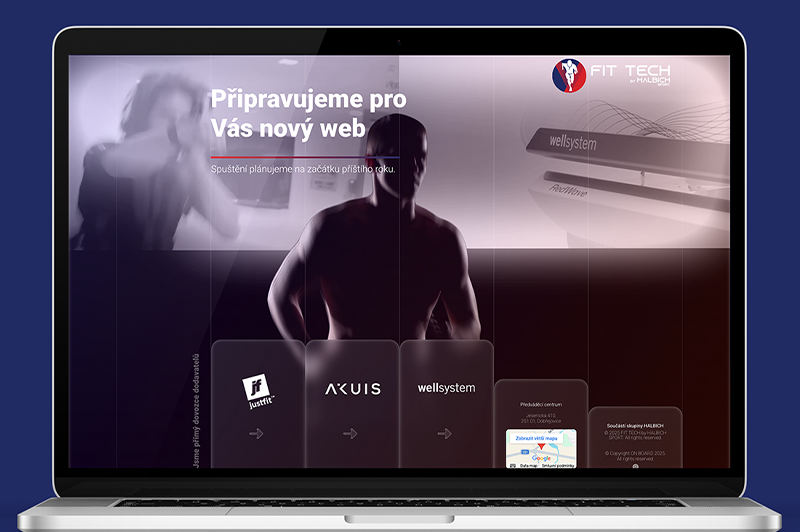The width and height of the screenshot is (800, 532).
Task: Click the arrow under the justfit logo
Action: tap(257, 433)
